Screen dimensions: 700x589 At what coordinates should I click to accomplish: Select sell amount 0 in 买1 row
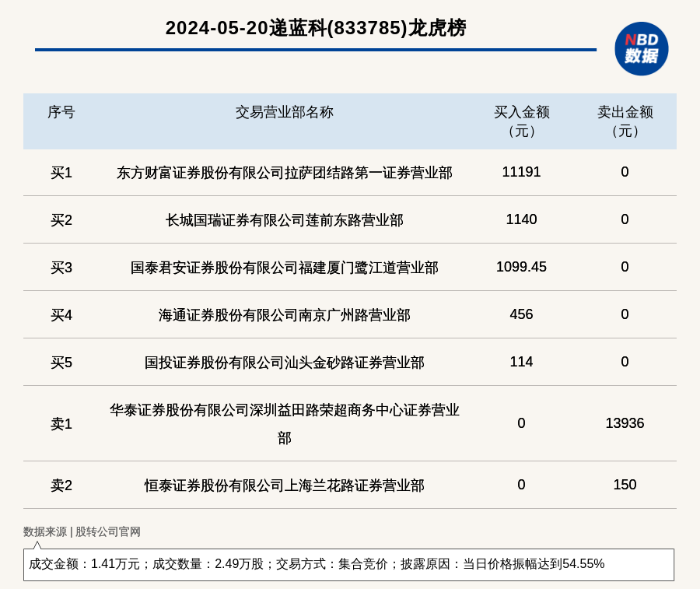pyautogui.click(x=625, y=172)
